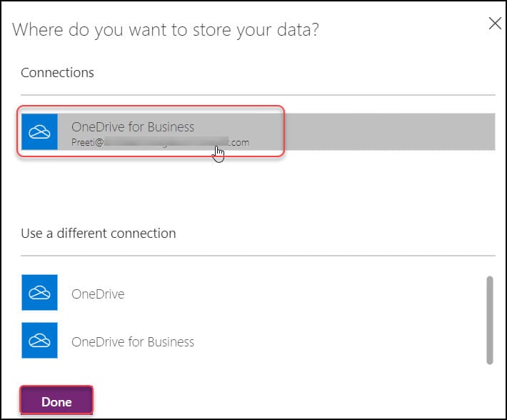Close the data storage dialog
Image resolution: width=507 pixels, height=420 pixels.
point(495,24)
